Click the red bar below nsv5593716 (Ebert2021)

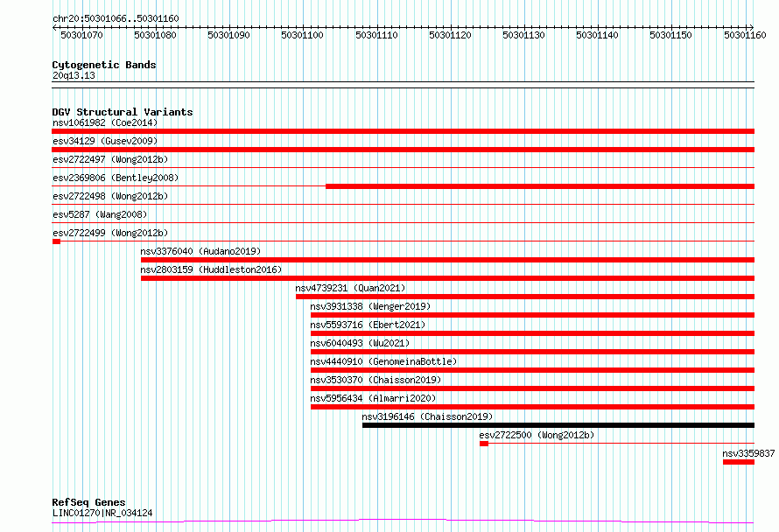(x=532, y=333)
